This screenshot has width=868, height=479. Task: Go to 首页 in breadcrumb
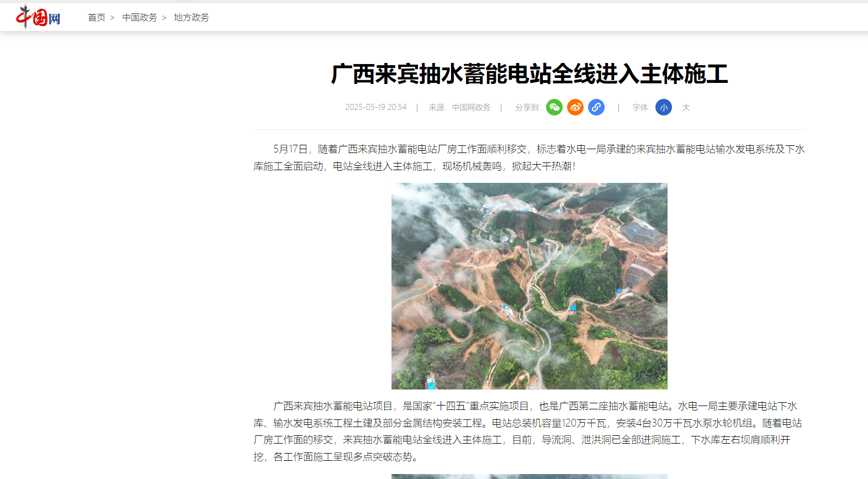(x=97, y=18)
